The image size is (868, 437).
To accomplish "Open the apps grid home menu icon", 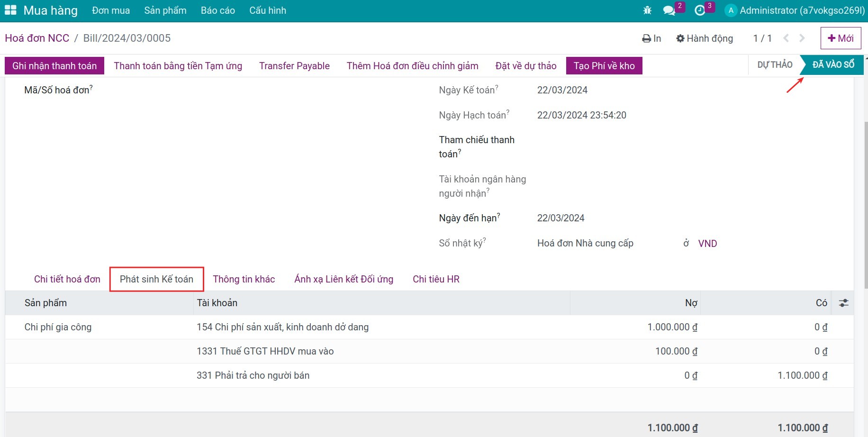I will pyautogui.click(x=10, y=10).
